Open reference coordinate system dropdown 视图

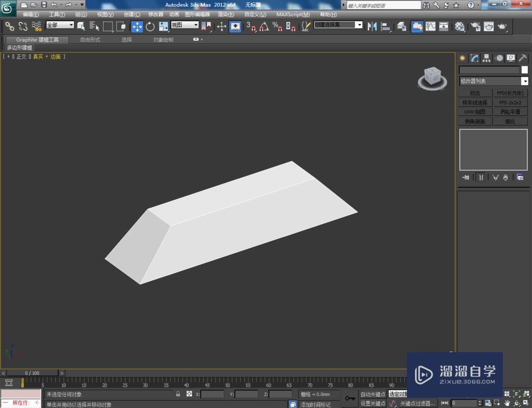coord(185,25)
